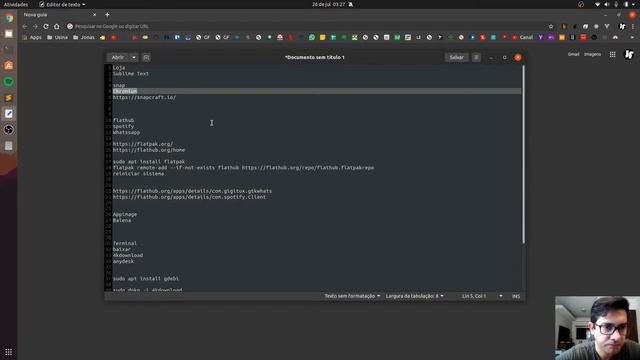Show more bookmarks overflow chevron
Image resolution: width=640 pixels, height=360 pixels.
point(632,37)
